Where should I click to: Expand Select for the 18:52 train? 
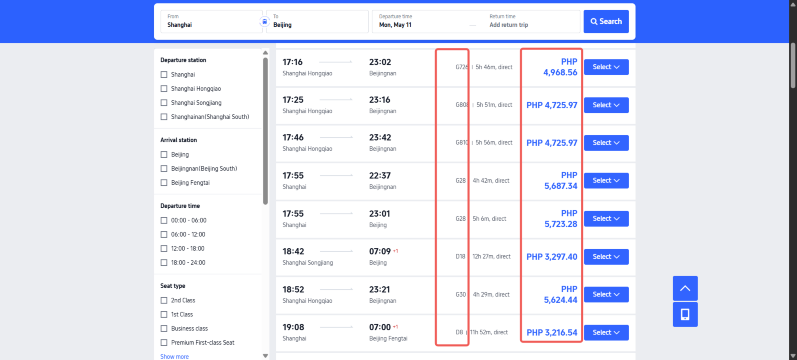[x=606, y=294]
